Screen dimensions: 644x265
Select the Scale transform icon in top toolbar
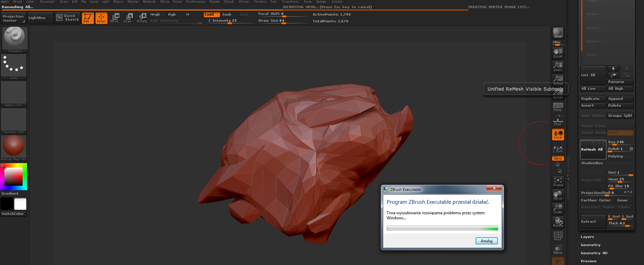[x=128, y=18]
